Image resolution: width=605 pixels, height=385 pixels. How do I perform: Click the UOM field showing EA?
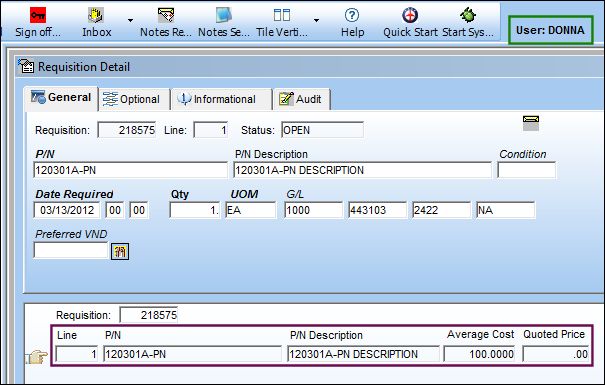[x=251, y=210]
